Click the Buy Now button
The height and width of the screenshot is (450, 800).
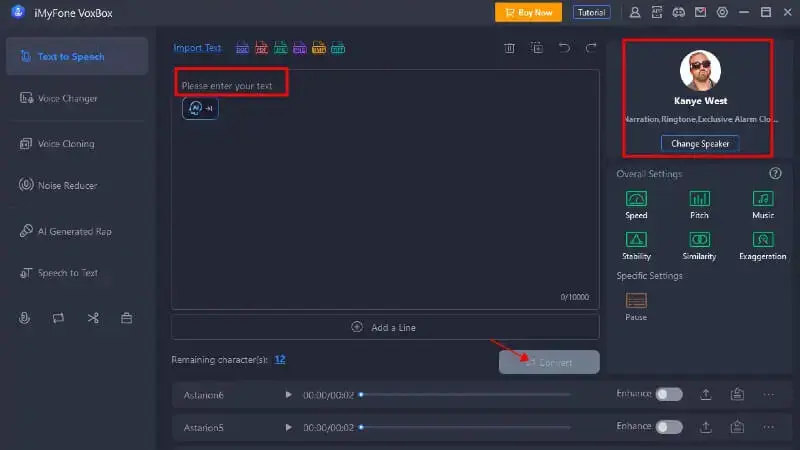pos(528,12)
